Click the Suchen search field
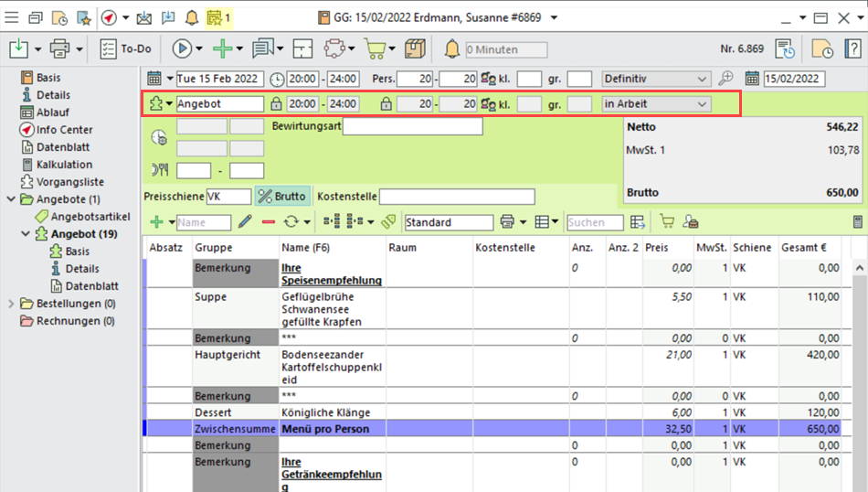The width and height of the screenshot is (868, 492). (x=594, y=222)
